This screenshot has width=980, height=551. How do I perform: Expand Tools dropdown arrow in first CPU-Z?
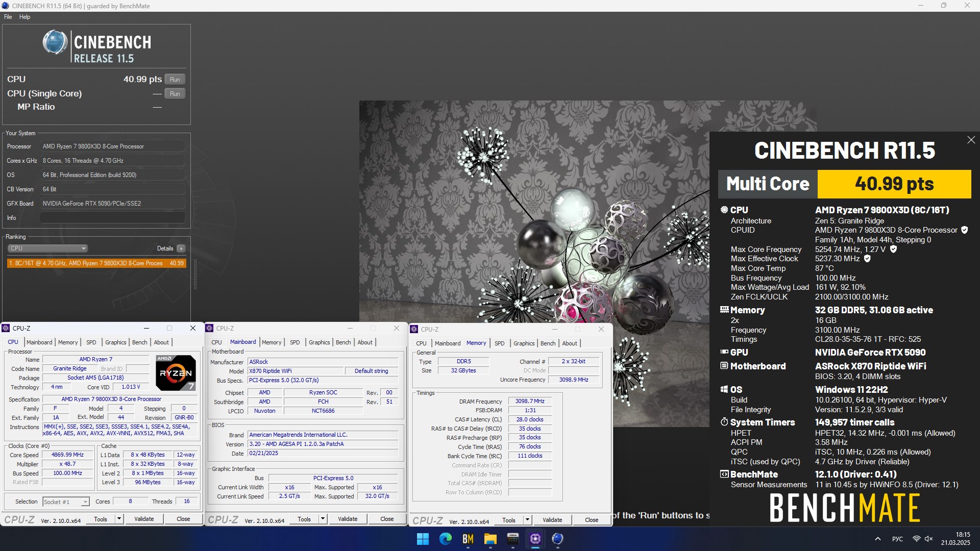119,519
